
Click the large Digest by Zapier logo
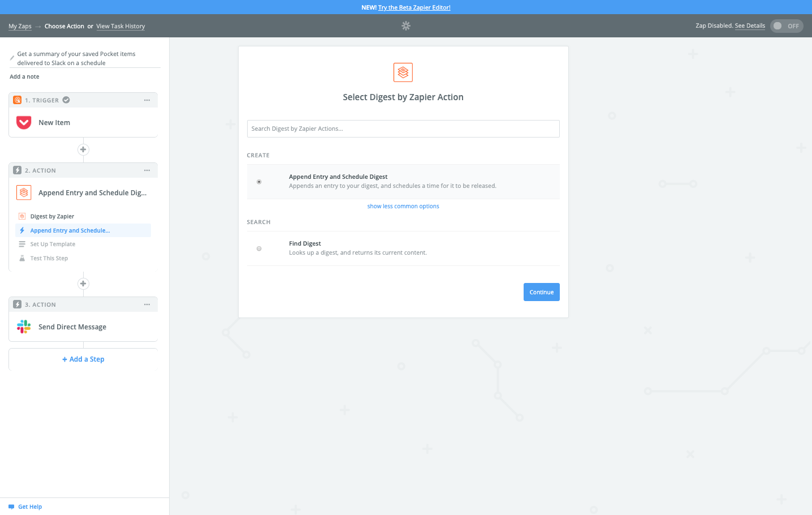click(403, 72)
